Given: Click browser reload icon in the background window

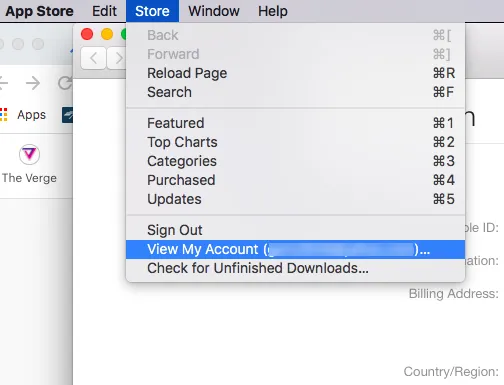Looking at the screenshot, I should 65,83.
